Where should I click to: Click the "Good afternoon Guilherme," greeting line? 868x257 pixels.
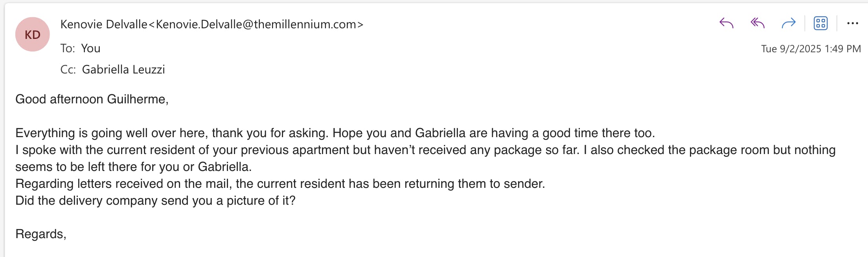pos(92,99)
